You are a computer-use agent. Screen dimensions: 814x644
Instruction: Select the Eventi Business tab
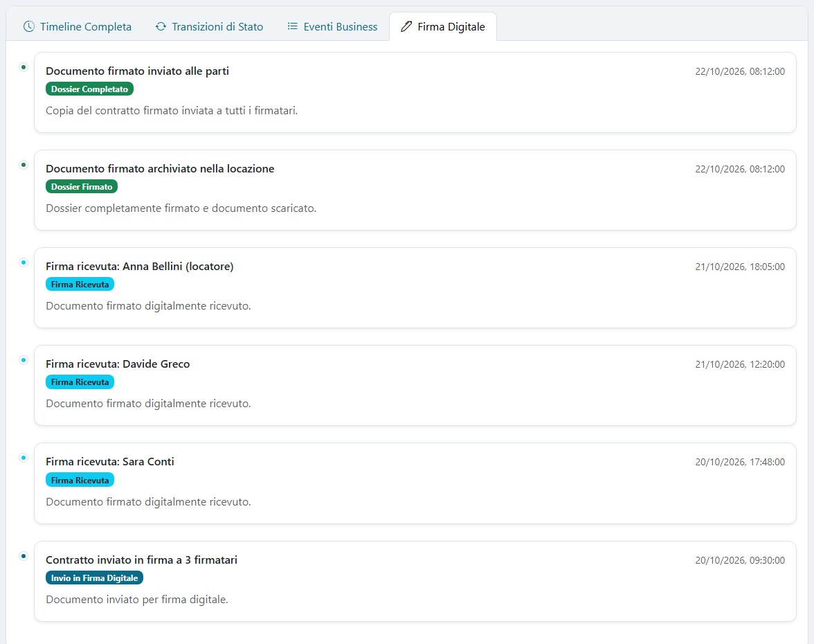332,26
